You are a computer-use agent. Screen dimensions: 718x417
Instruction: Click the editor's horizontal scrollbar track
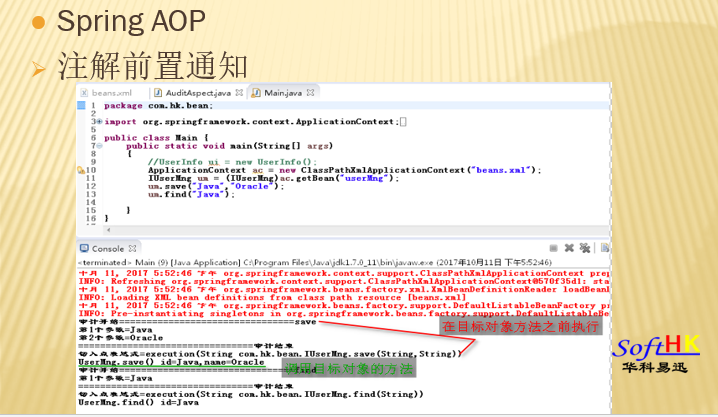[357, 230]
